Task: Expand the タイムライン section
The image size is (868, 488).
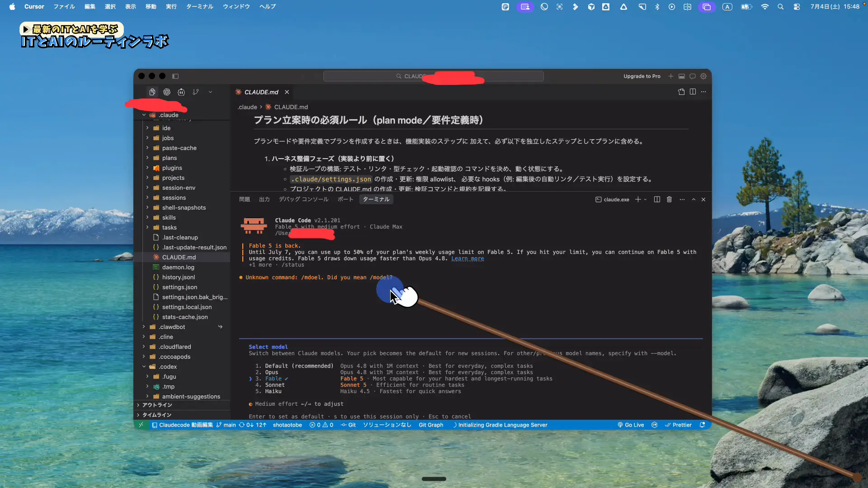Action: (157, 415)
